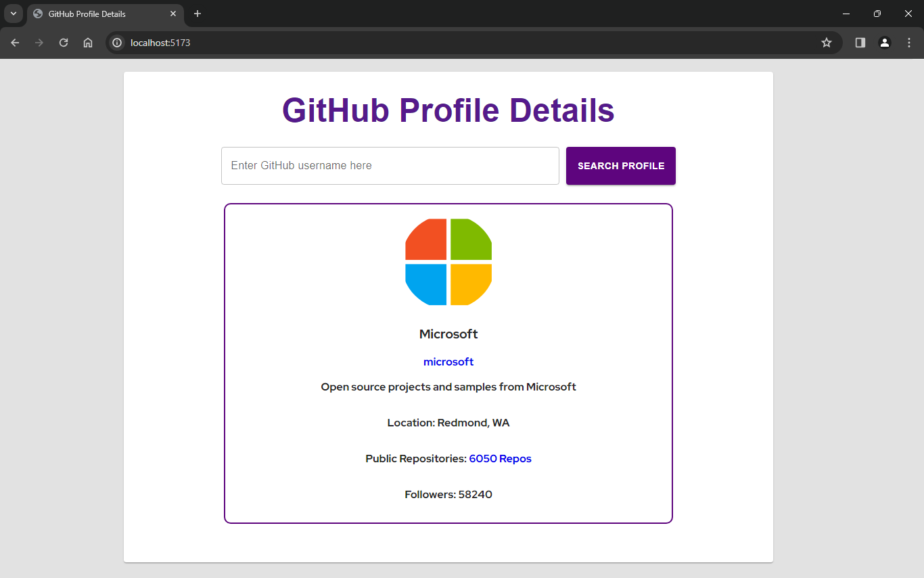
Task: Click the Location: Redmond, WA text
Action: 448,423
